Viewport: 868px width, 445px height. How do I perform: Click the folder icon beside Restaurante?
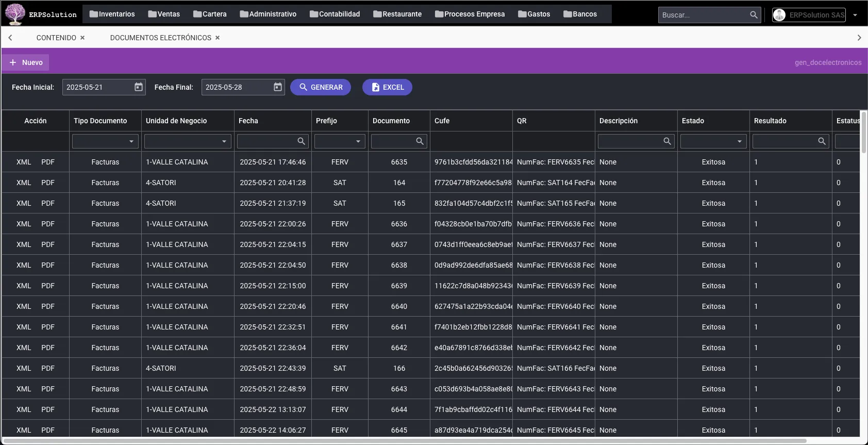coord(377,14)
